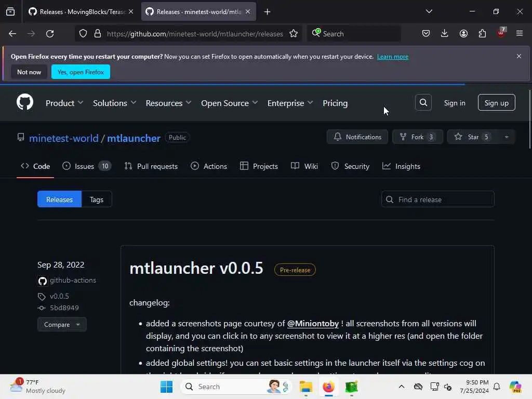Click the green block taskbar app icon
Screen dimensions: 532x399
352,387
